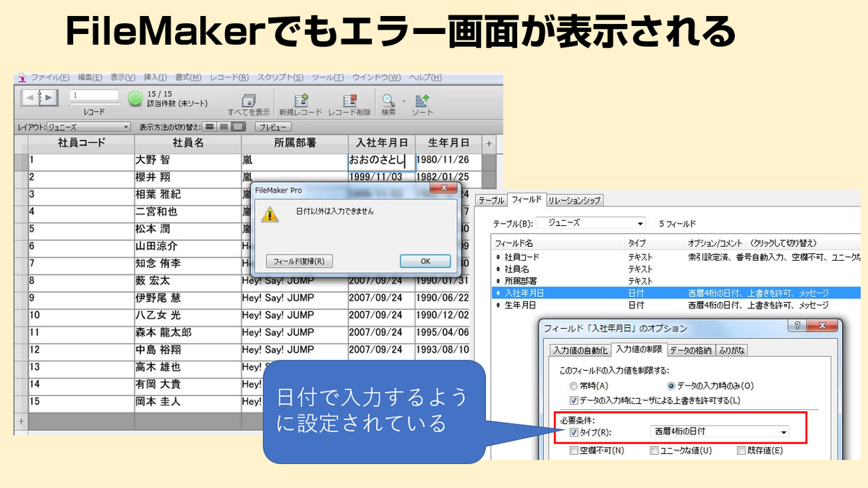This screenshot has width=868, height=488.
Task: Switch to the データの格納 tab
Action: pos(691,350)
